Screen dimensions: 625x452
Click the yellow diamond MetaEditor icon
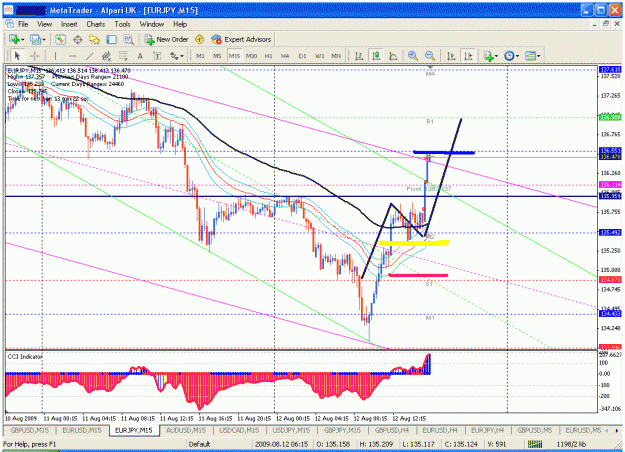coord(199,39)
